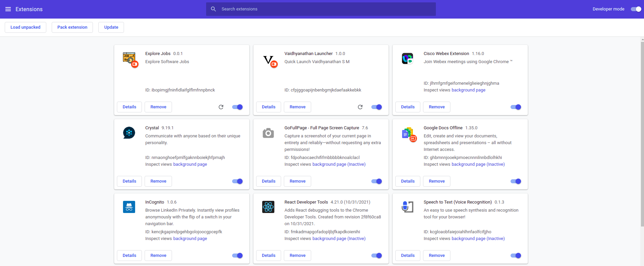Viewport: 644px width, 266px height.
Task: Click the InCognito extension icon
Action: coord(129,207)
